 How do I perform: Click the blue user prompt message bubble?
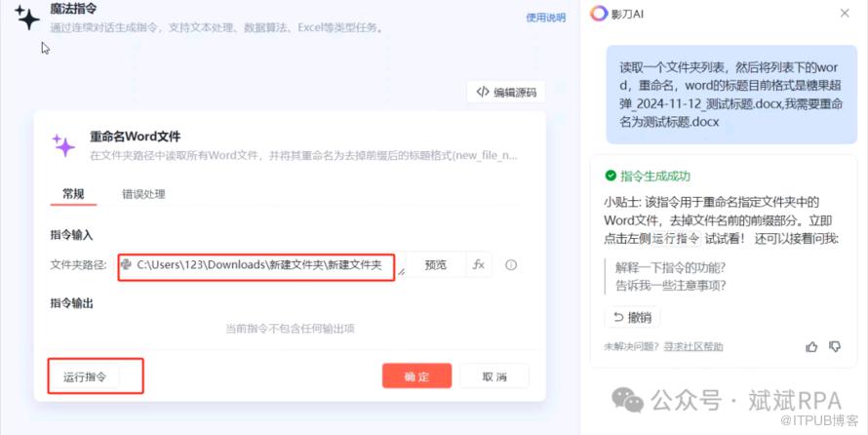click(x=731, y=95)
